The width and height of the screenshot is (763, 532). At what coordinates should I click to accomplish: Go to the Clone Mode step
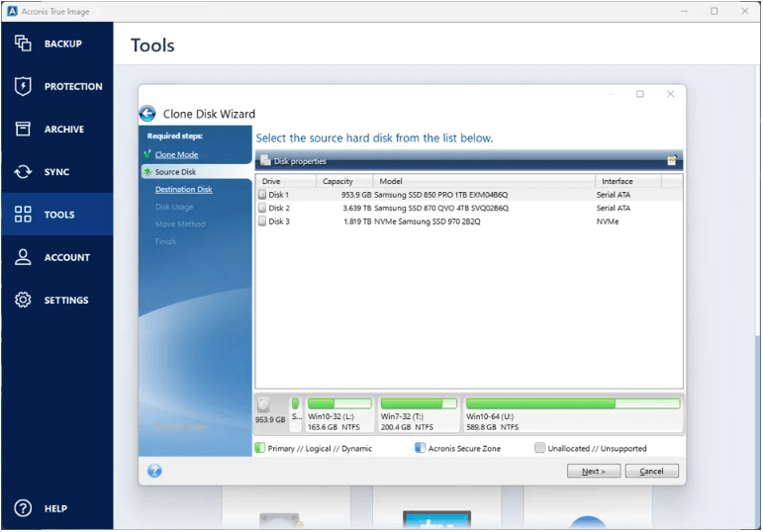[176, 154]
